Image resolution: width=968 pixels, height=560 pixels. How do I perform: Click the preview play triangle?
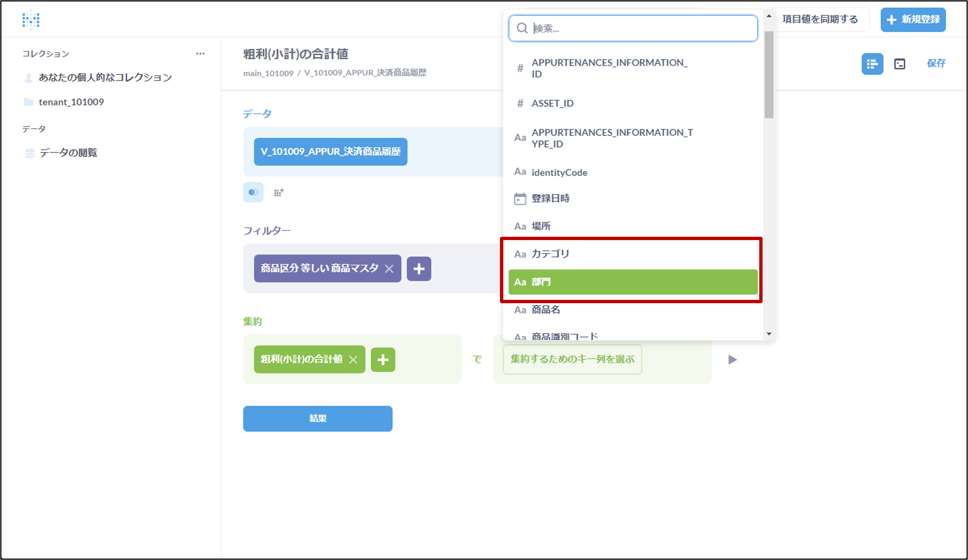point(732,360)
